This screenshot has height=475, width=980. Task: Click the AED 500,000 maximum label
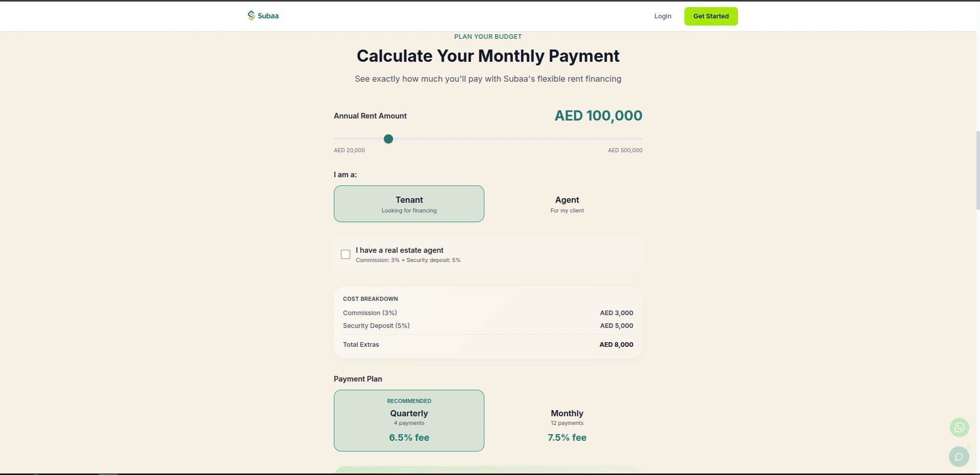pyautogui.click(x=625, y=150)
